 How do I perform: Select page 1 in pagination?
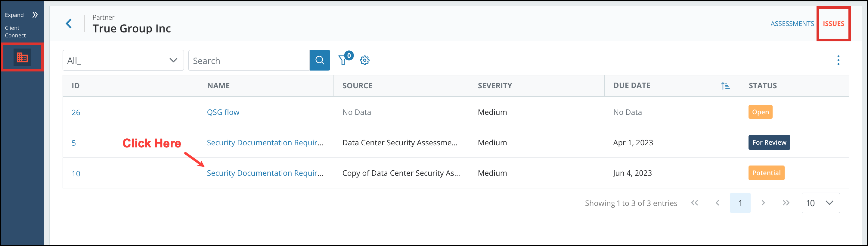(740, 203)
